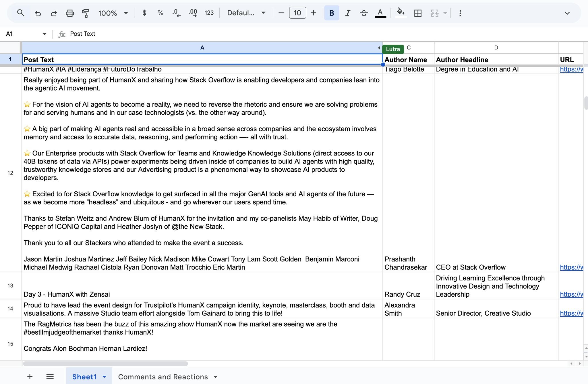Select the Day 3 - HumanX with Zensai cell
The width and height of the screenshot is (588, 384).
pyautogui.click(x=202, y=285)
